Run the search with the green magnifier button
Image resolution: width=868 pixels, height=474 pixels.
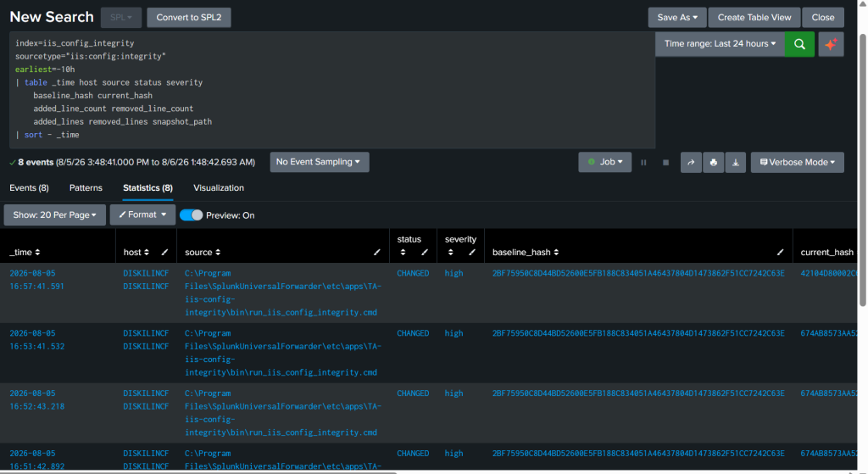tap(799, 44)
